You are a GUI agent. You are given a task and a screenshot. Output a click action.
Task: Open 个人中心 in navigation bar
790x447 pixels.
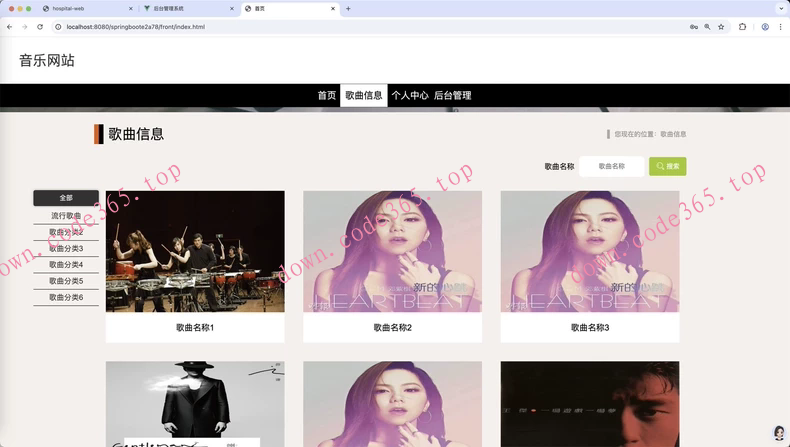(410, 95)
